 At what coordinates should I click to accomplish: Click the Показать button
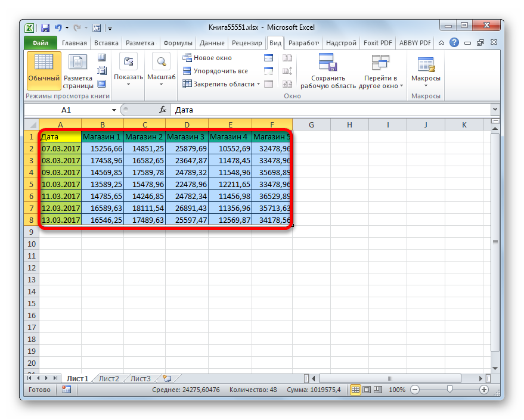128,70
